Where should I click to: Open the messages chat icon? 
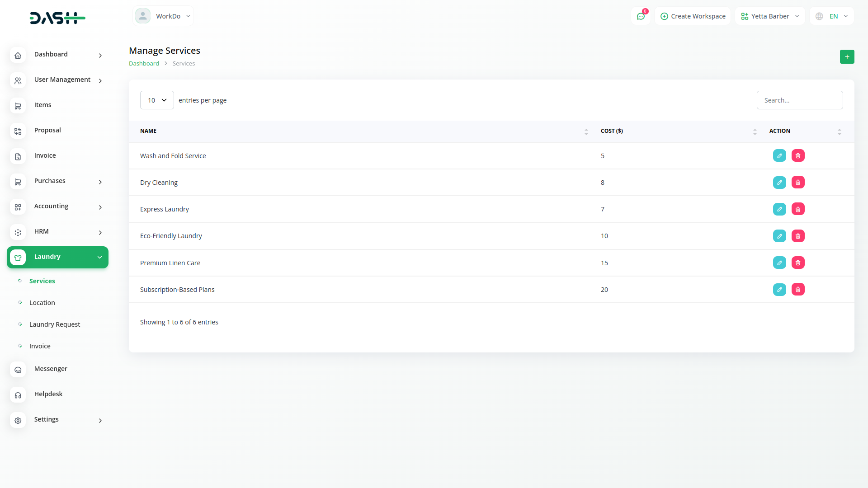[x=641, y=16]
